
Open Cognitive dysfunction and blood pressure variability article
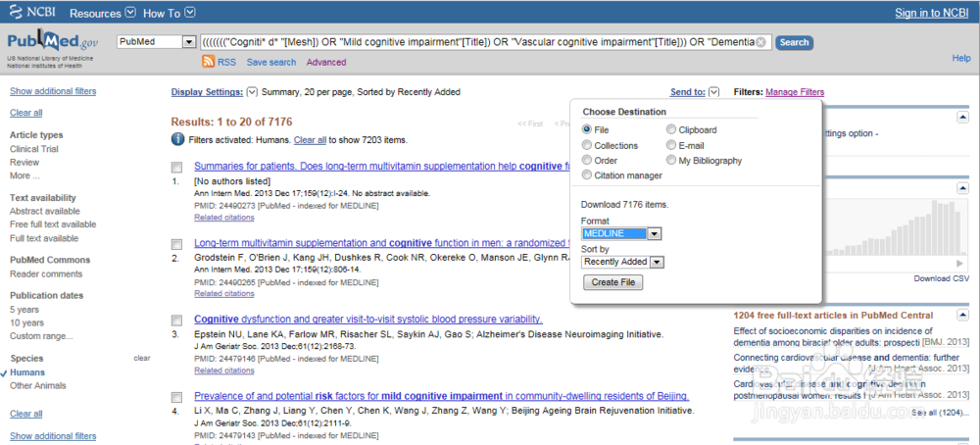(368, 319)
